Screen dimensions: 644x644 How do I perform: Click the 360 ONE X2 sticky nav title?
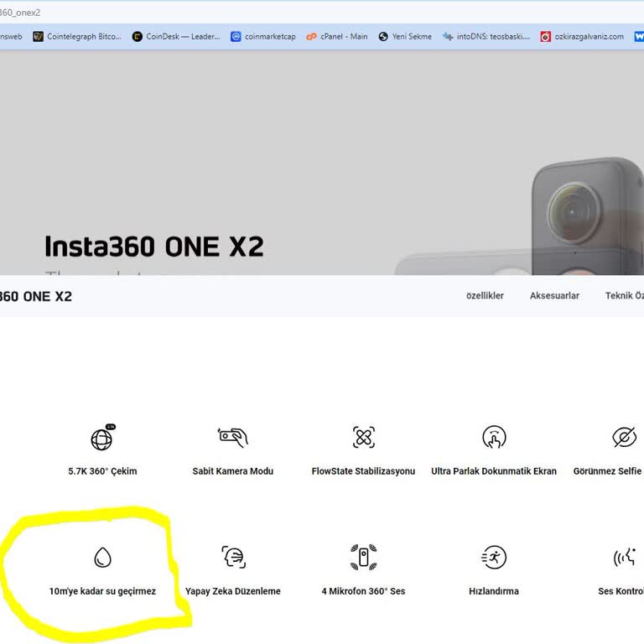click(36, 297)
